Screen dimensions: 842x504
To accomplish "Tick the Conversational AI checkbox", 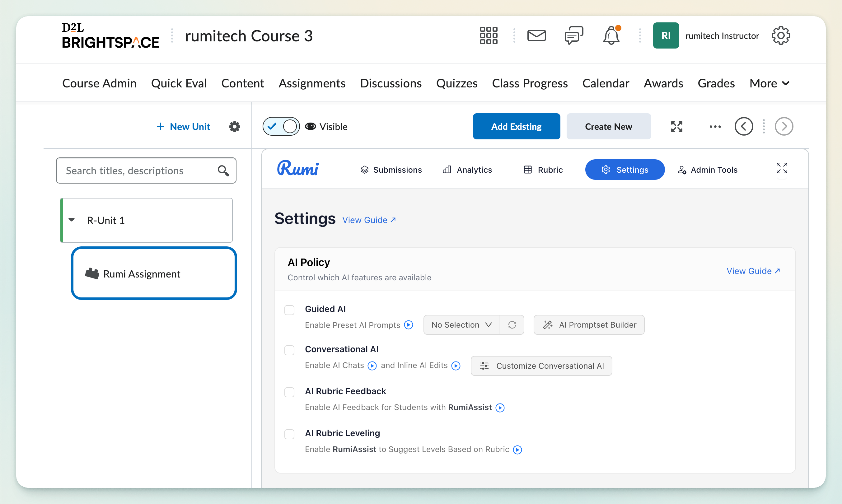I will tap(289, 350).
